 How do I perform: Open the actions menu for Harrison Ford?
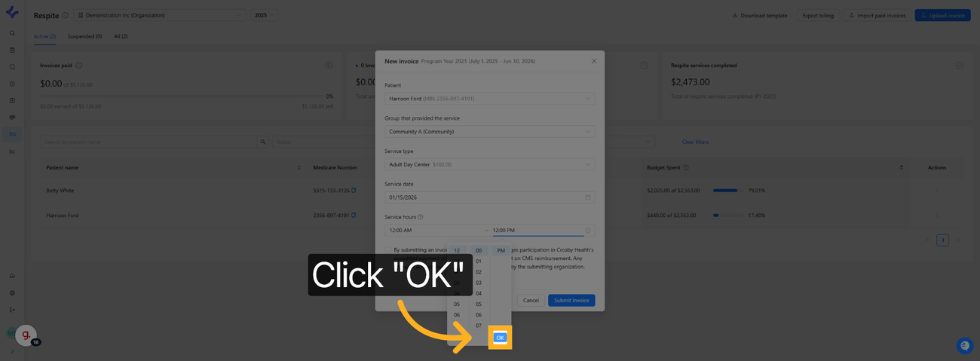click(937, 216)
